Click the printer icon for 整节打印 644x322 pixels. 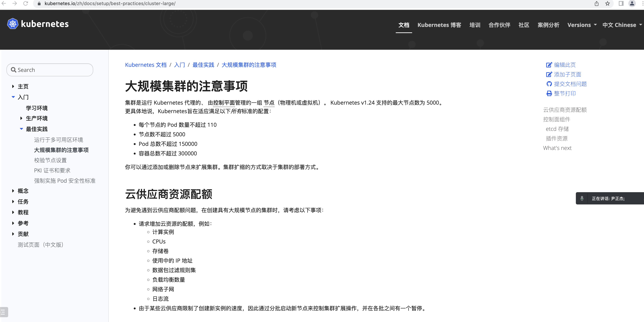pos(549,94)
